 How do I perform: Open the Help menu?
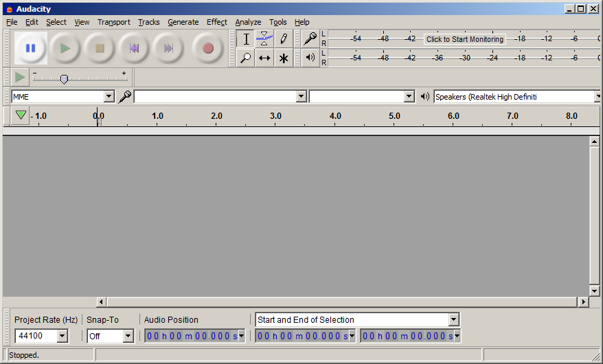pyautogui.click(x=302, y=22)
